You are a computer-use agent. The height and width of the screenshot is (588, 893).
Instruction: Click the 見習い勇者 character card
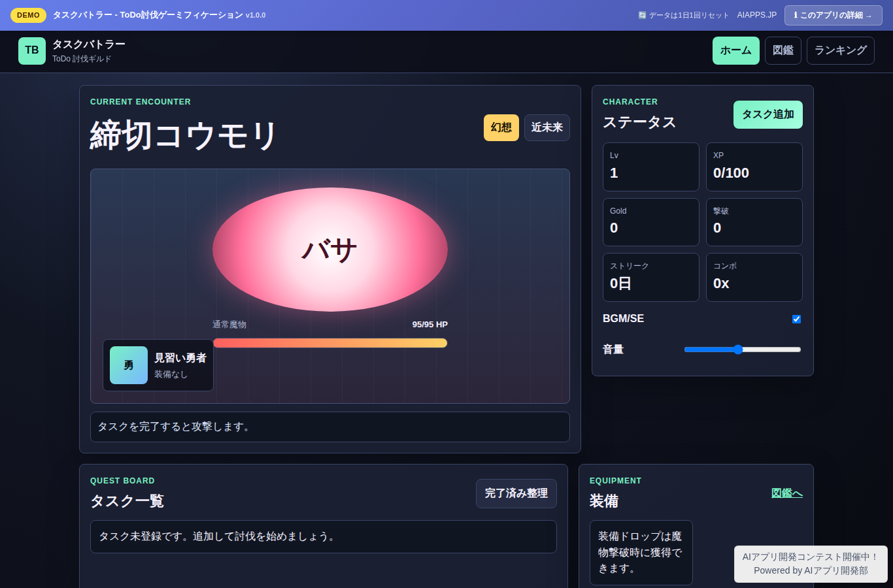tap(158, 365)
